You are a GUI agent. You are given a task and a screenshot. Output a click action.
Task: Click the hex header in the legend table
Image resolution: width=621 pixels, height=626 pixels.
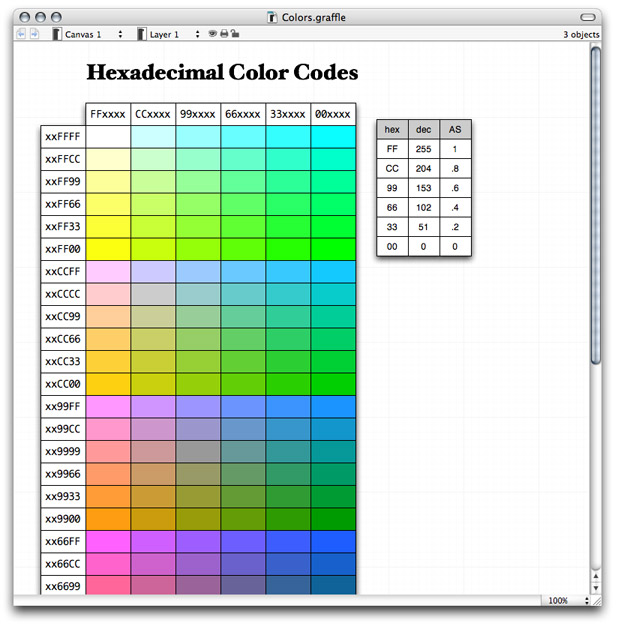[x=392, y=129]
